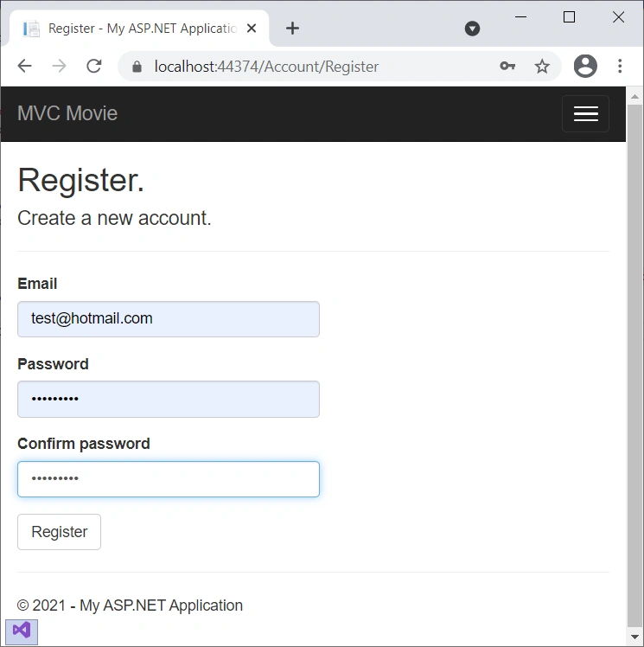This screenshot has width=644, height=647.
Task: Bookmark this page with the star
Action: tap(542, 66)
